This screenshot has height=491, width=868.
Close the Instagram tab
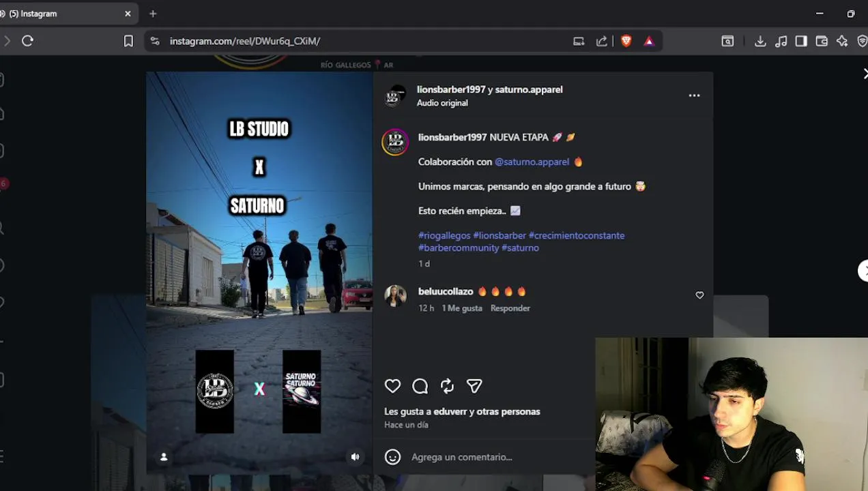[128, 14]
